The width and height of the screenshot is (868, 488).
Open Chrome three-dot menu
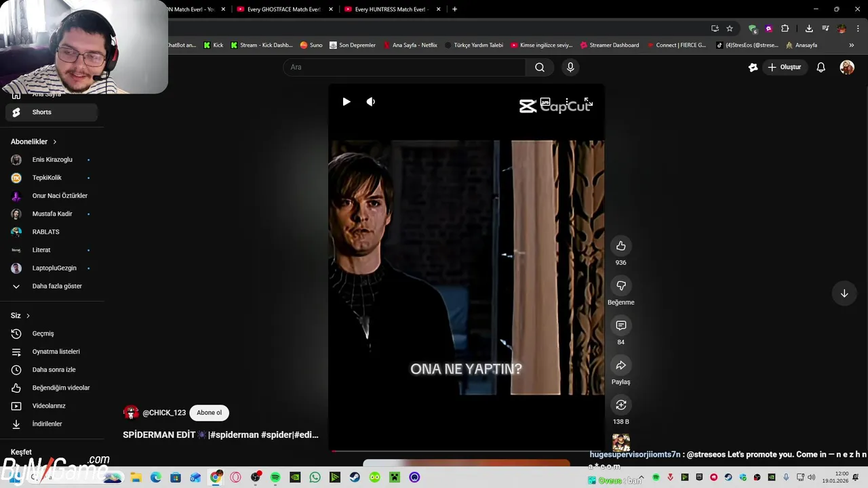tap(858, 28)
